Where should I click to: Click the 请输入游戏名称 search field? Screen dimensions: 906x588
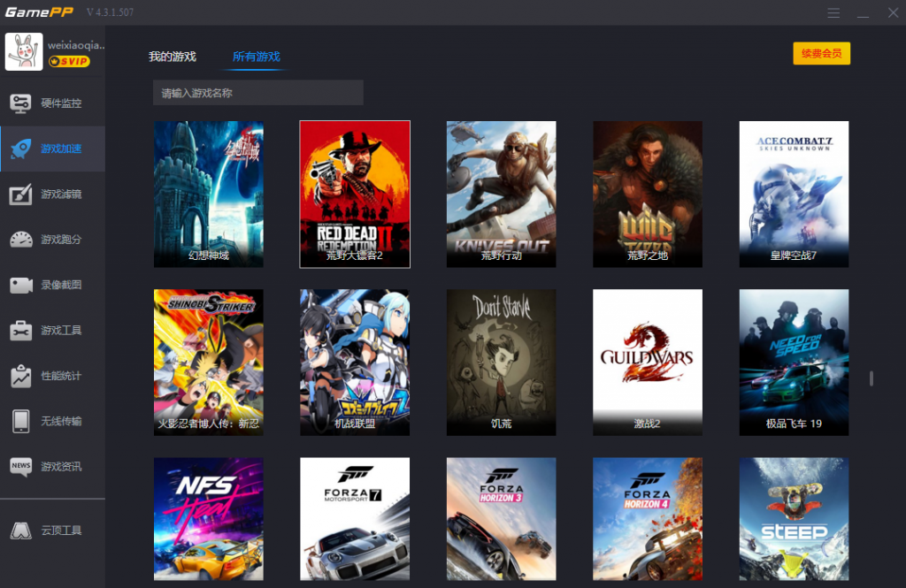coord(258,93)
